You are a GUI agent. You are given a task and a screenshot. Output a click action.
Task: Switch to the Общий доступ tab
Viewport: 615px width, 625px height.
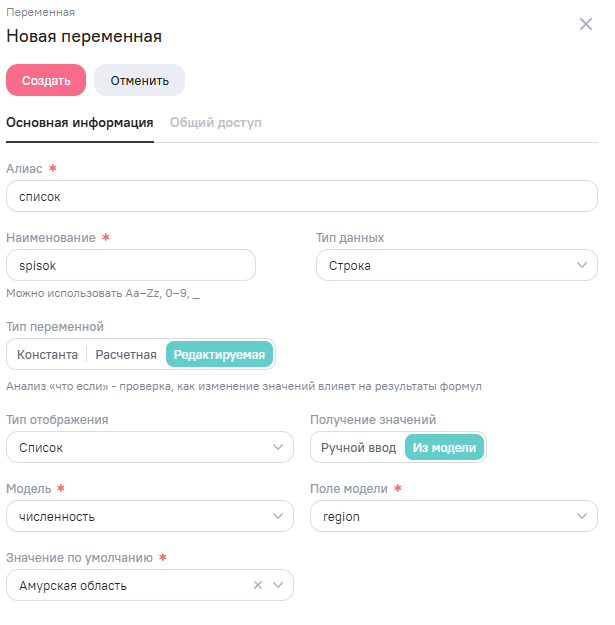click(215, 123)
